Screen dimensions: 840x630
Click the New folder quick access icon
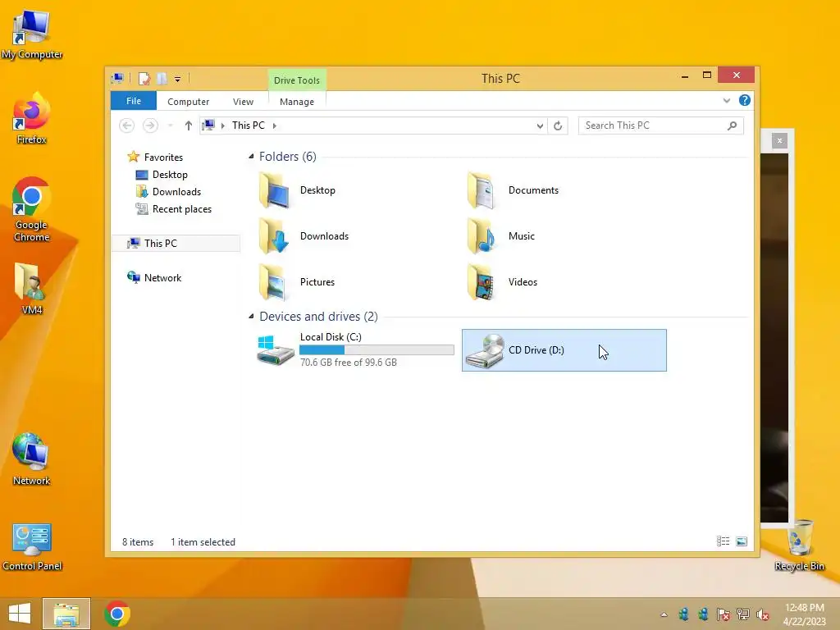(x=162, y=79)
